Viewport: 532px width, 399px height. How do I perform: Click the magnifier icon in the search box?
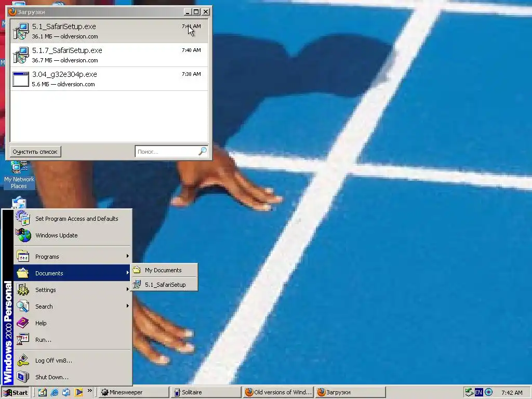(x=203, y=151)
